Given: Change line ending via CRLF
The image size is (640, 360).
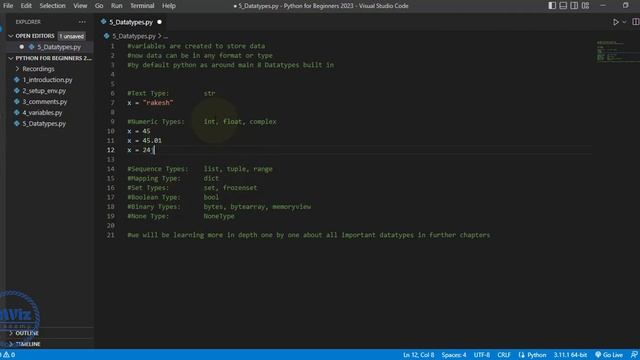Looking at the screenshot, I should point(504,355).
